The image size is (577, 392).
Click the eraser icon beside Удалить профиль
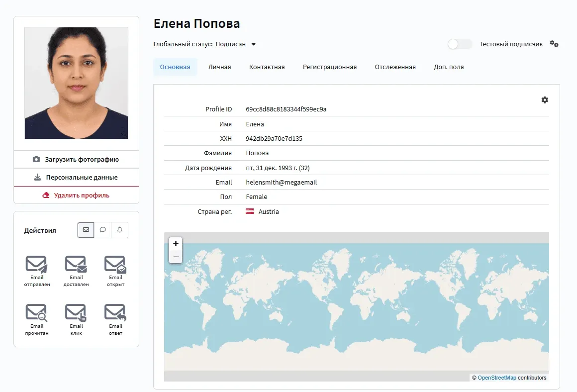46,195
